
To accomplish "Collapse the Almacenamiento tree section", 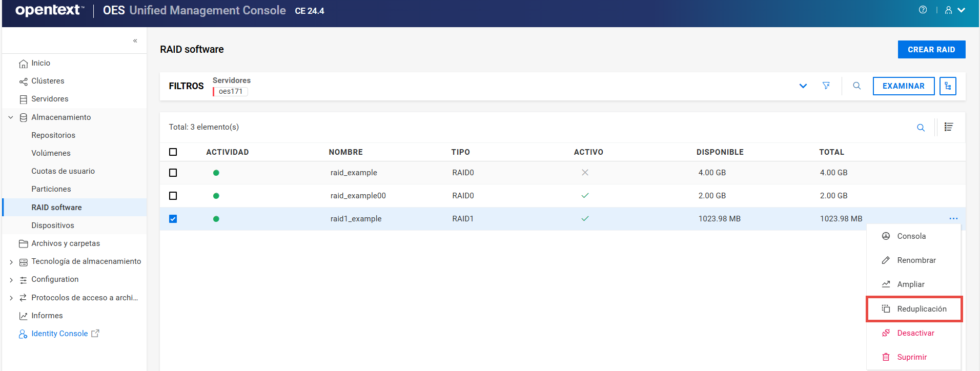I will (x=11, y=117).
